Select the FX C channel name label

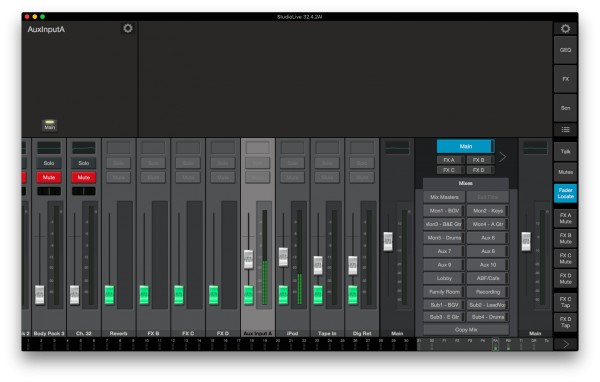point(188,333)
